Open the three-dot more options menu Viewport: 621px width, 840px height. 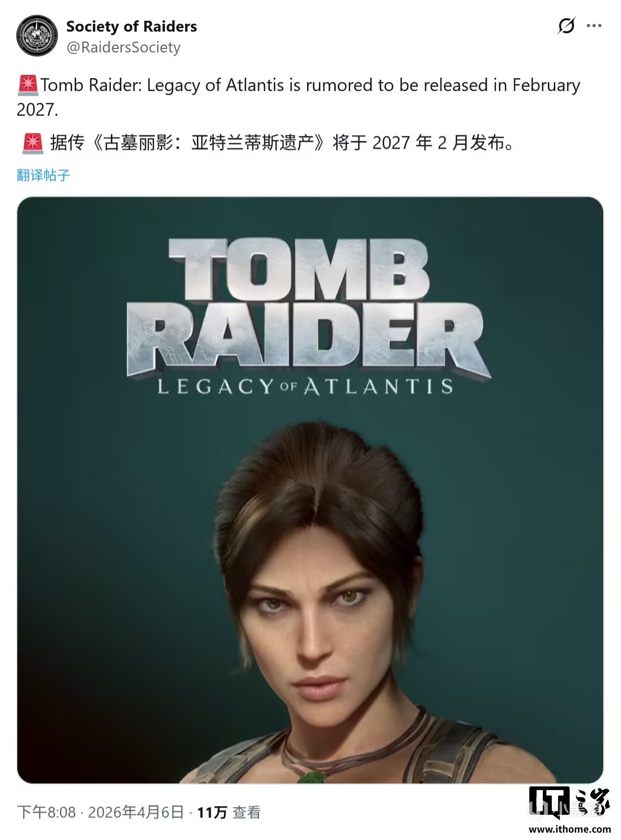click(x=594, y=26)
